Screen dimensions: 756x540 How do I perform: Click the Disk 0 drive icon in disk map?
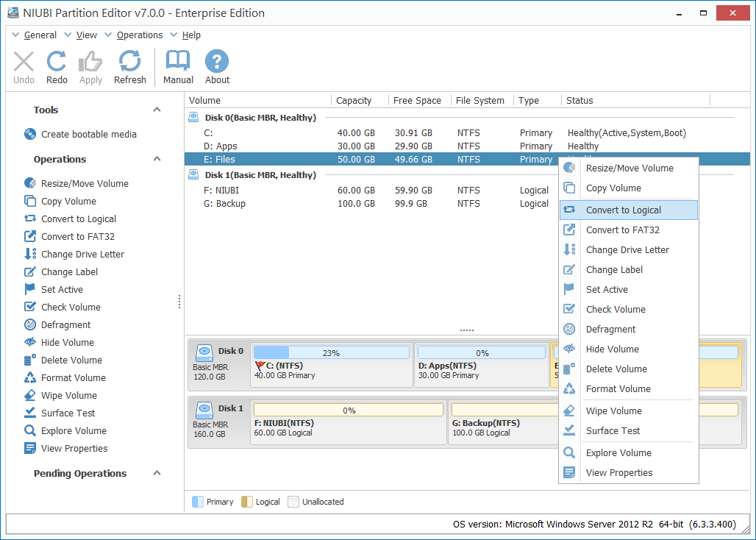(x=204, y=352)
